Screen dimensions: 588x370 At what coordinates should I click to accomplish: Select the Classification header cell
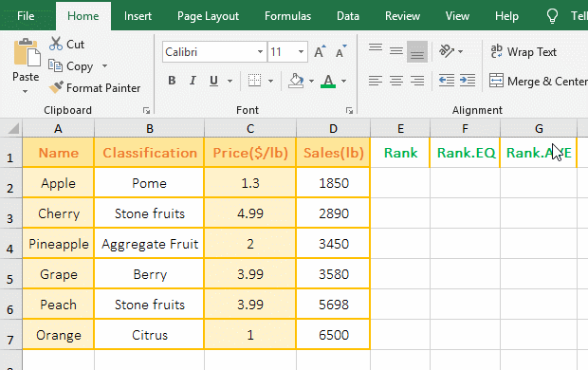tap(149, 153)
